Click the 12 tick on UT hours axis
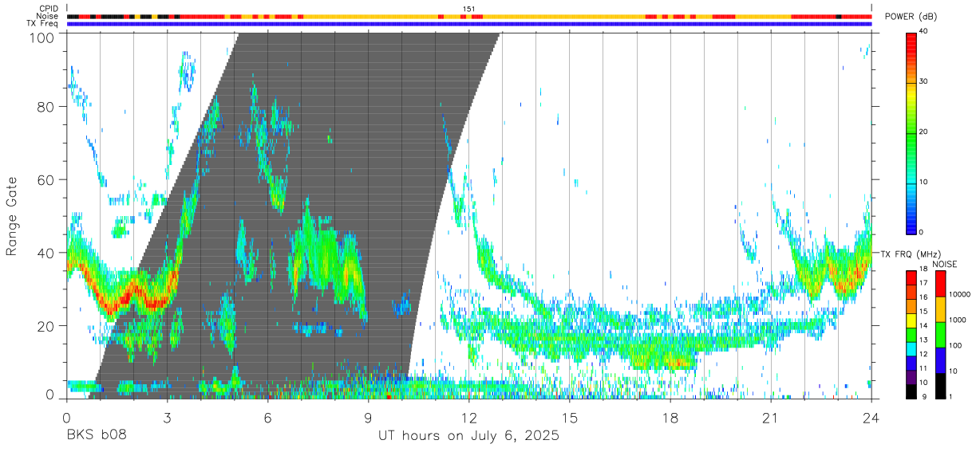 point(468,418)
